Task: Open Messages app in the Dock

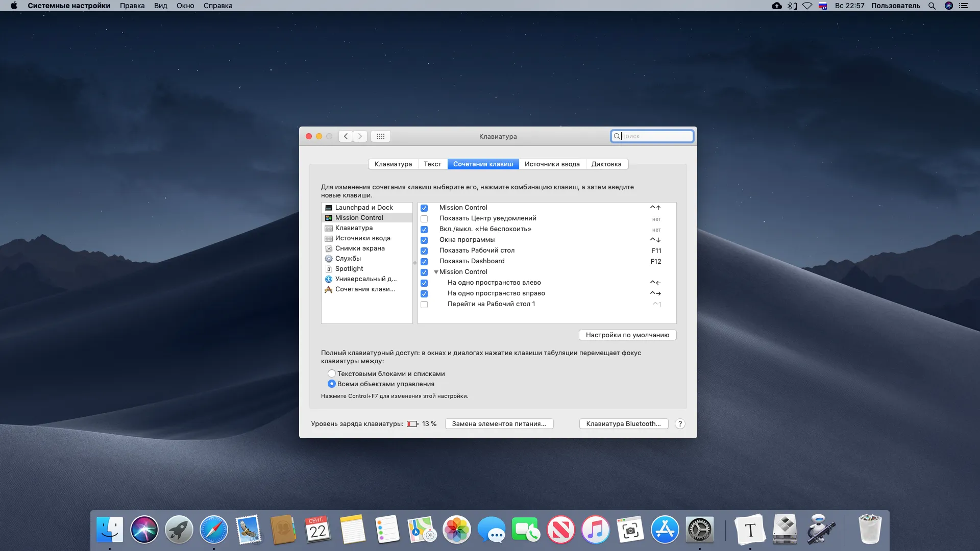Action: (492, 530)
